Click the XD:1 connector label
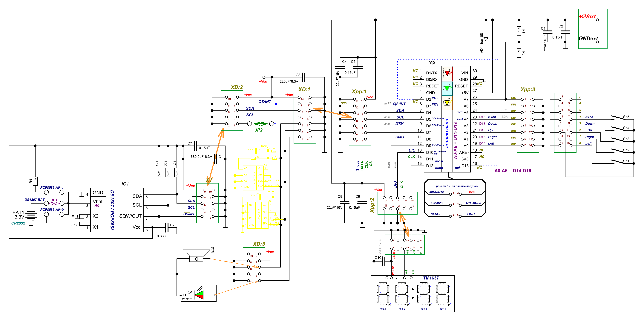 (304, 89)
